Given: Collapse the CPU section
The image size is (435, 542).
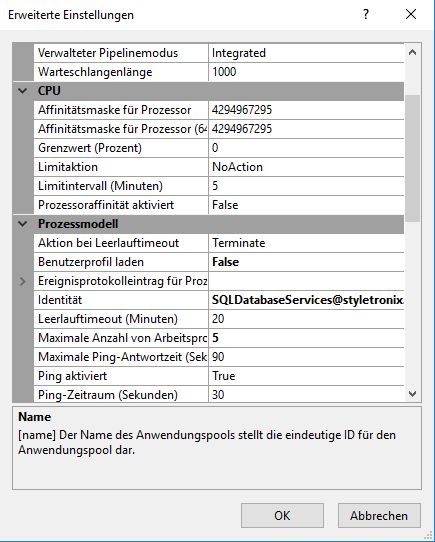Looking at the screenshot, I should [23, 91].
